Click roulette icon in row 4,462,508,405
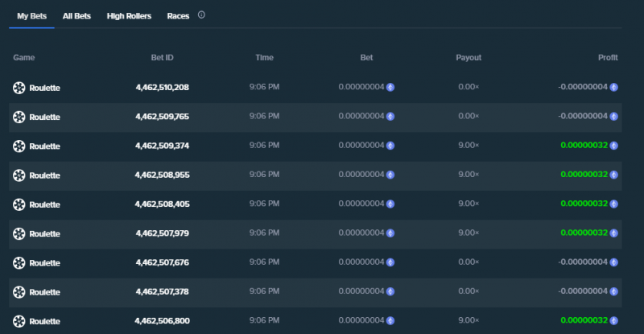The width and height of the screenshot is (644, 334). click(x=19, y=204)
